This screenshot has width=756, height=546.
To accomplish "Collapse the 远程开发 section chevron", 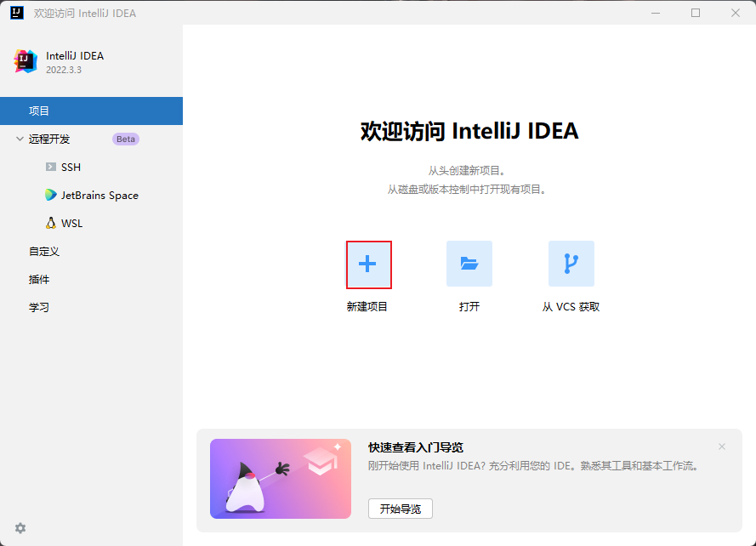I will point(20,139).
